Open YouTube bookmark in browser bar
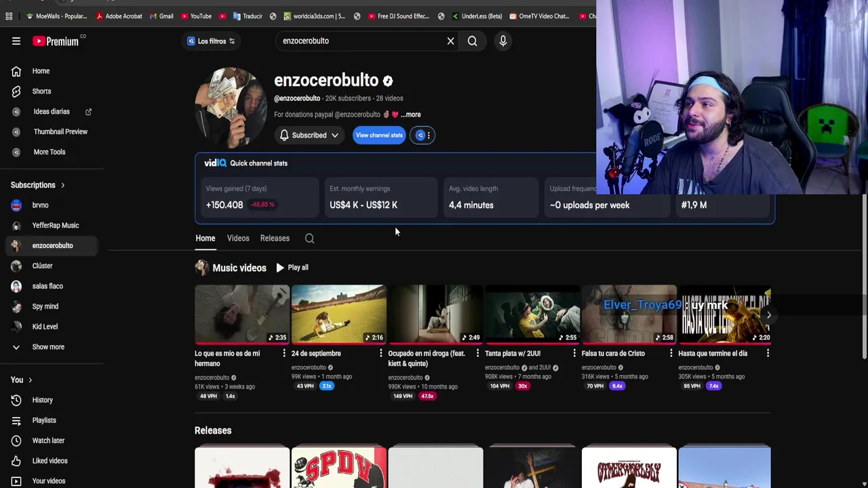The image size is (868, 488). tap(196, 16)
